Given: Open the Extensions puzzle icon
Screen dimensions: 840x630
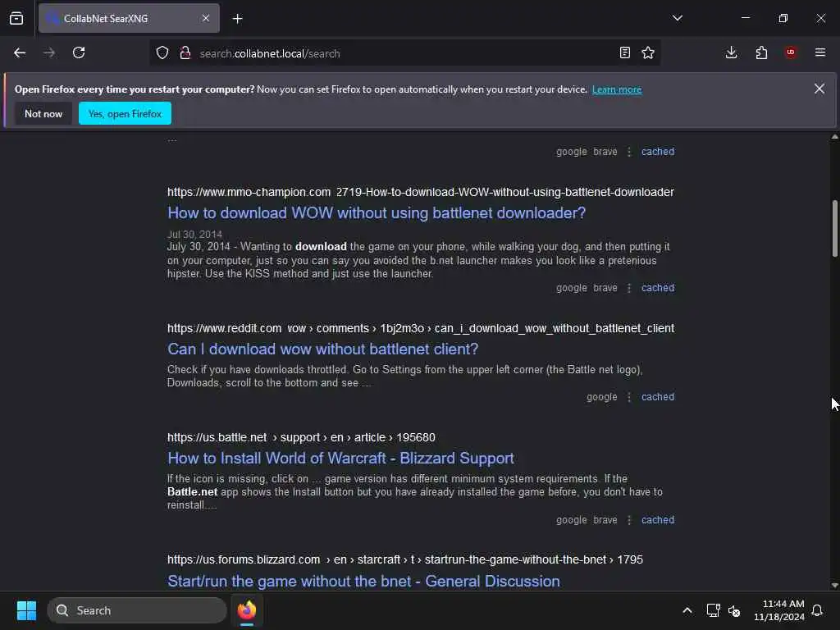Looking at the screenshot, I should [761, 52].
